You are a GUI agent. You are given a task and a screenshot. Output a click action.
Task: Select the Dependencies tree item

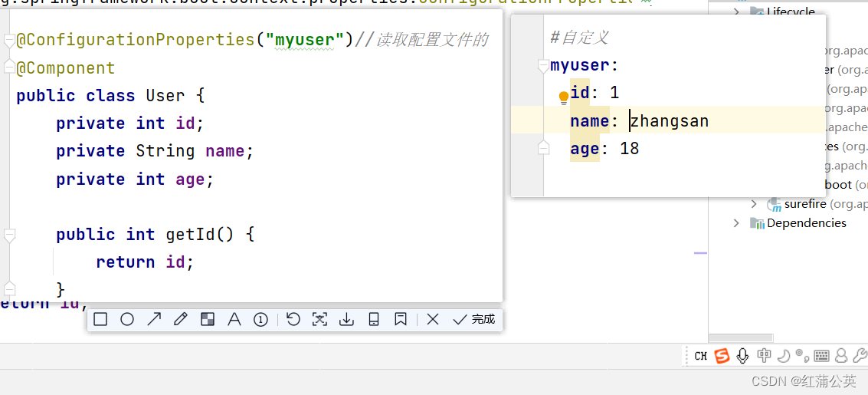[807, 223]
